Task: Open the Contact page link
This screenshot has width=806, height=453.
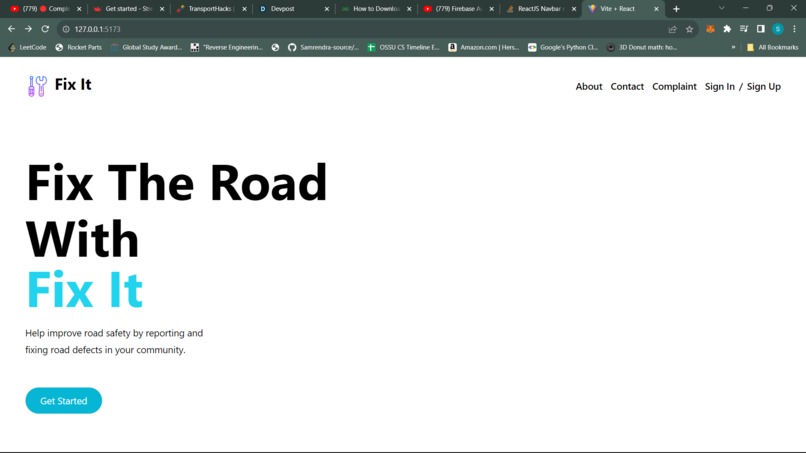Action: [x=627, y=86]
